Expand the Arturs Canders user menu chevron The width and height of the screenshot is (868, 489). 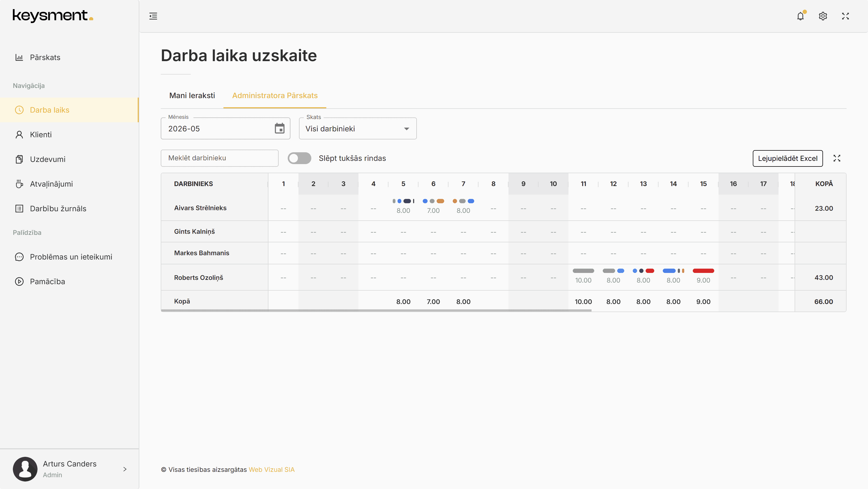pyautogui.click(x=125, y=469)
